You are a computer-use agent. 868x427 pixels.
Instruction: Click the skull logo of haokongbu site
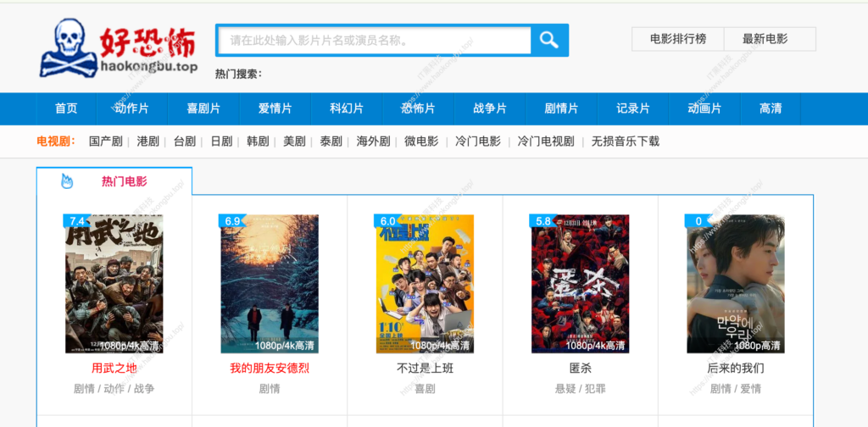[69, 47]
